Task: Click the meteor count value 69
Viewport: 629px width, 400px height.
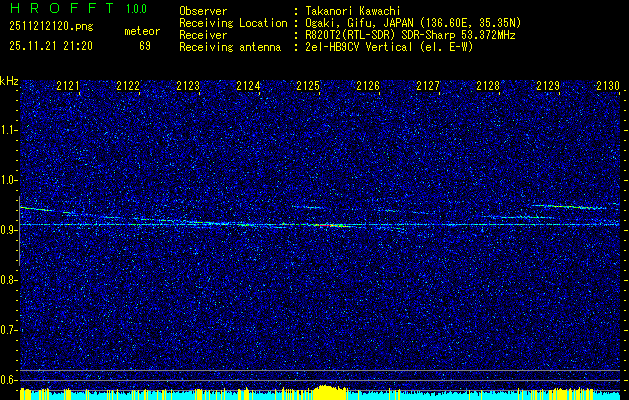Action: click(x=145, y=46)
